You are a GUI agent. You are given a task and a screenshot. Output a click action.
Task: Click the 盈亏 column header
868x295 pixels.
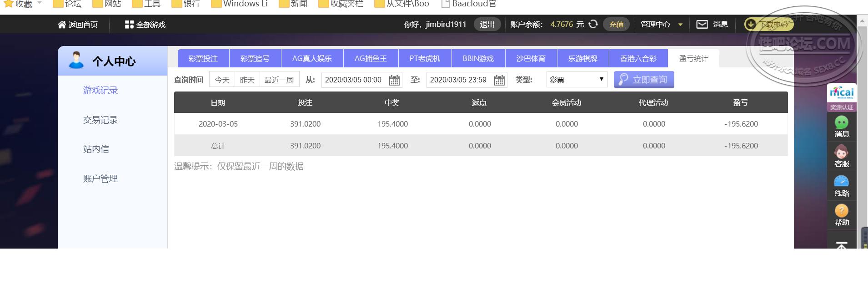[741, 103]
